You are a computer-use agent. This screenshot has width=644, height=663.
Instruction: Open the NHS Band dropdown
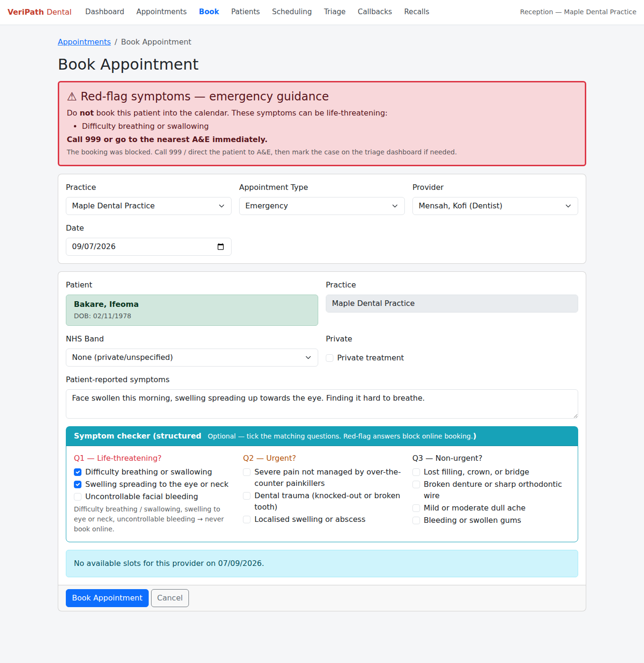[x=192, y=358]
